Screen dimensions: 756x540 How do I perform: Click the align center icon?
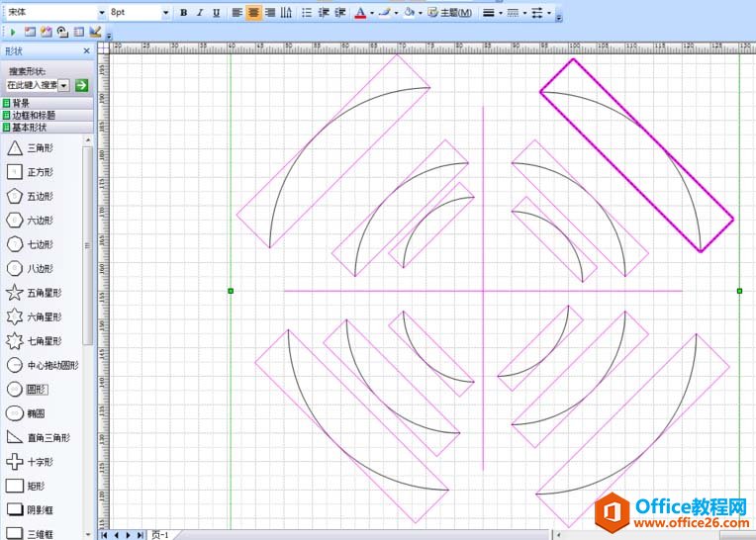[x=253, y=13]
